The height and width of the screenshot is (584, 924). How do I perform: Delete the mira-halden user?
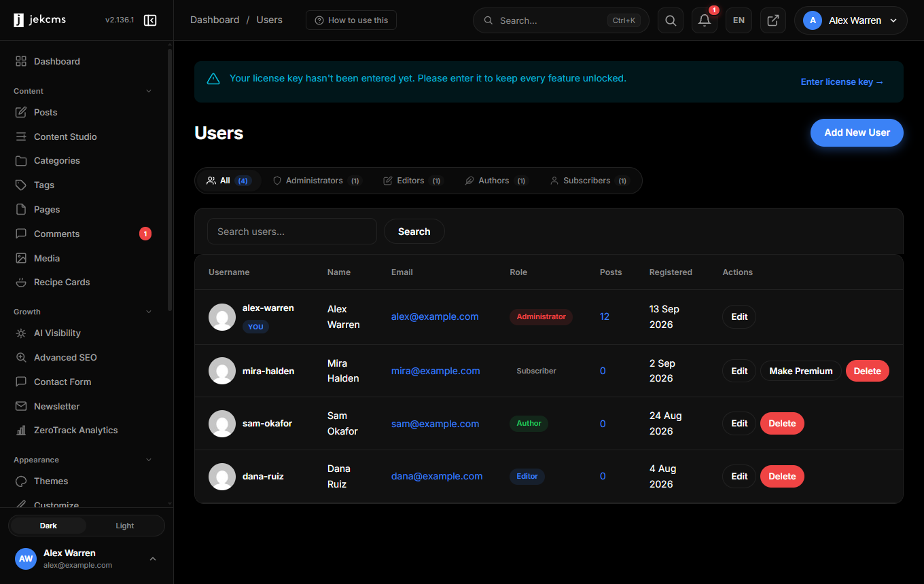[x=868, y=371]
